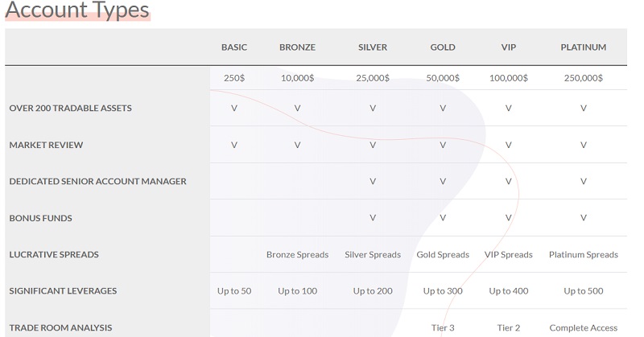Click the Market Review row label
Viewport: 644px width, 337px height.
point(46,145)
